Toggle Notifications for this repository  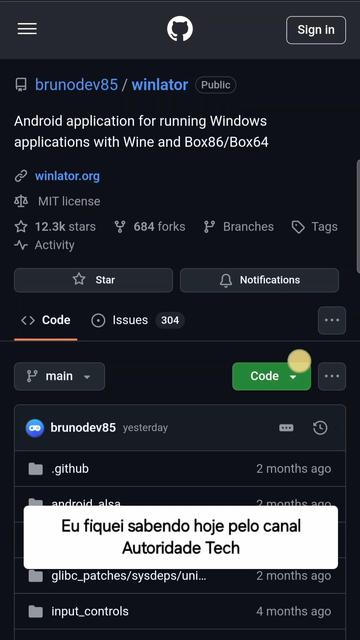click(260, 280)
